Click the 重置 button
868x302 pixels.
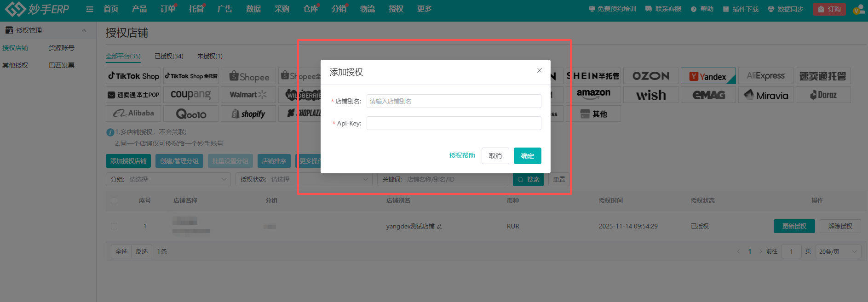coord(559,179)
